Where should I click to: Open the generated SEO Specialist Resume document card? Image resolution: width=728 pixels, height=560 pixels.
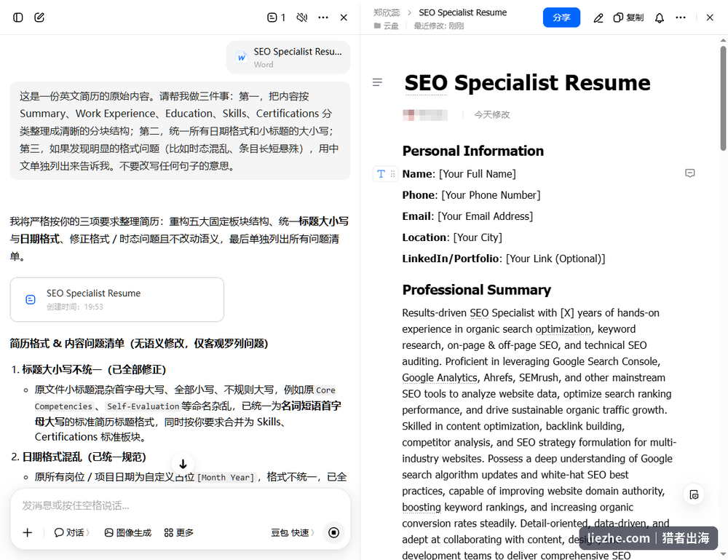117,299
